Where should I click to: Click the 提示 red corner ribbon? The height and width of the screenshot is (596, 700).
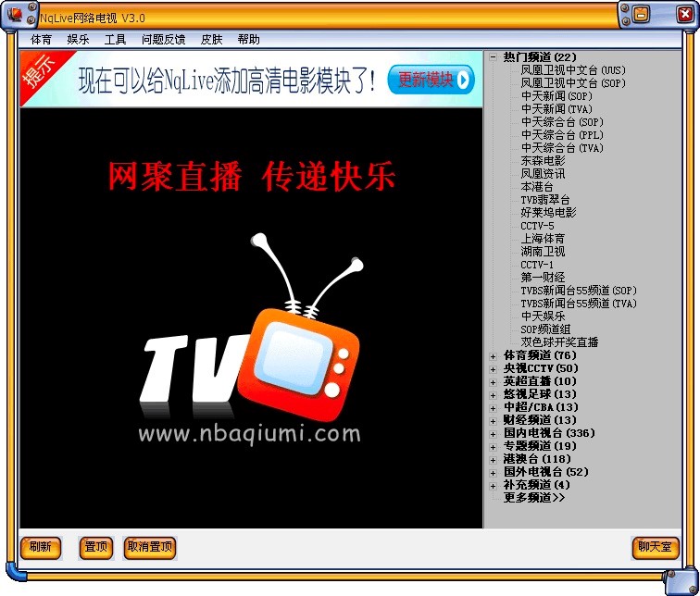click(x=40, y=71)
